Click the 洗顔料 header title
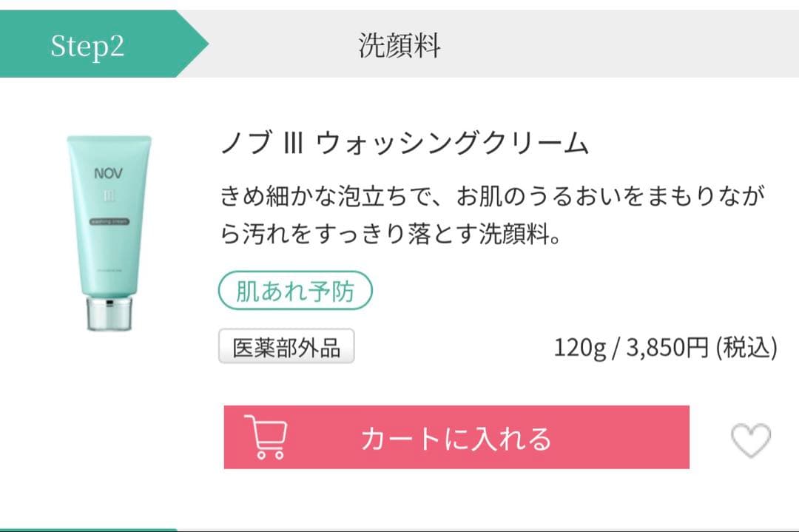 (x=399, y=44)
